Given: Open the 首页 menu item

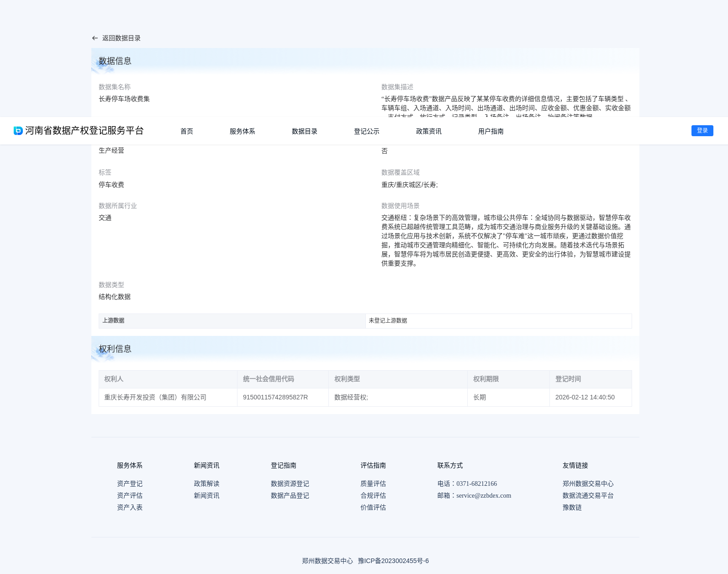Looking at the screenshot, I should 187,131.
